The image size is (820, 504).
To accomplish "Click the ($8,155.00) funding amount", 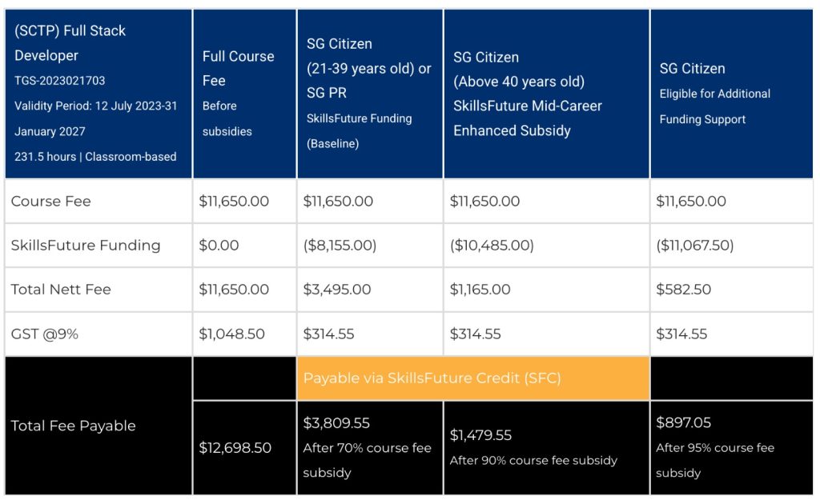I will [x=340, y=246].
